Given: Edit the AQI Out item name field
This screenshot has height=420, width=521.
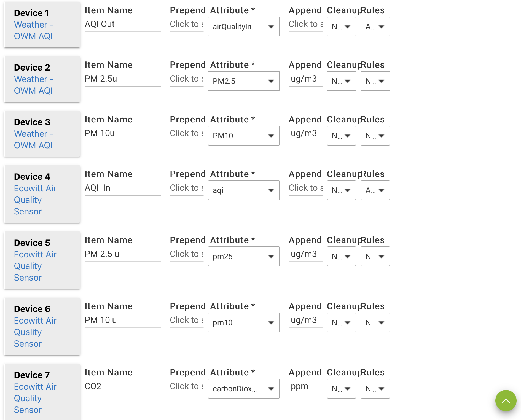Looking at the screenshot, I should (122, 24).
